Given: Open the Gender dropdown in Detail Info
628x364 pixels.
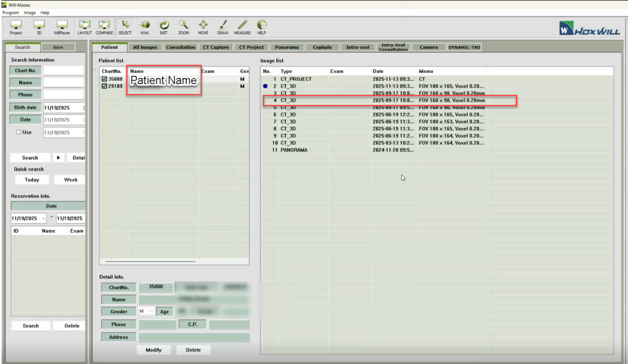Looking at the screenshot, I should (x=151, y=311).
